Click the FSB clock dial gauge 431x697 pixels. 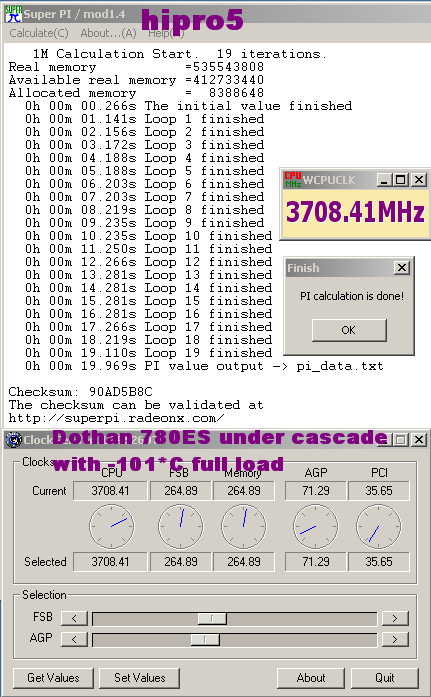point(180,526)
